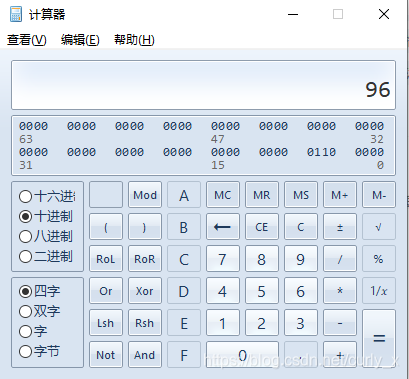Click the subtraction (-) operator button
The height and width of the screenshot is (379, 409).
point(340,323)
